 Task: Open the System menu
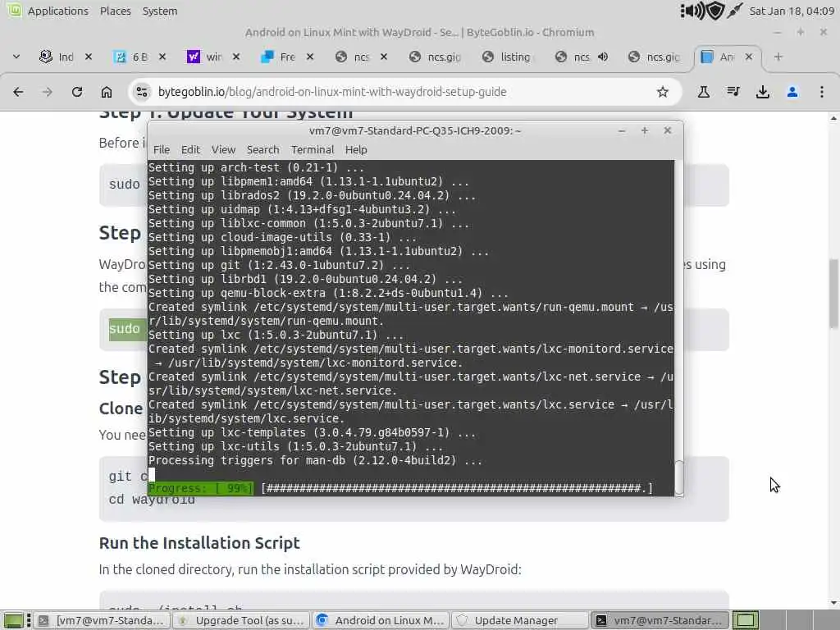(x=160, y=11)
